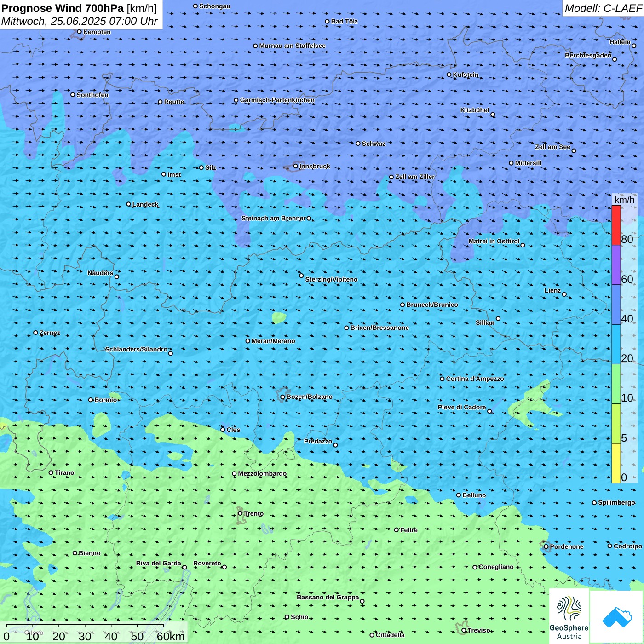Click the 'Mittersill' town label
Screen dimensions: 644x644
[528, 163]
